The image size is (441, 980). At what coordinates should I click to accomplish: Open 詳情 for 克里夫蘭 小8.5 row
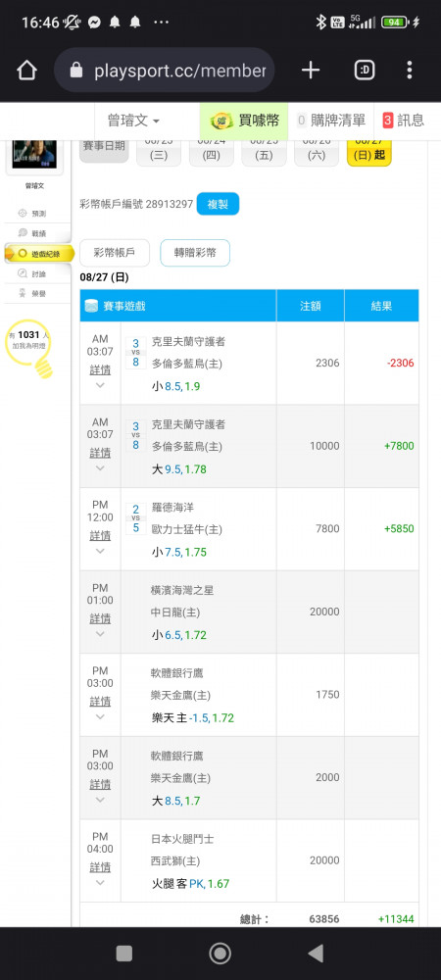100,370
